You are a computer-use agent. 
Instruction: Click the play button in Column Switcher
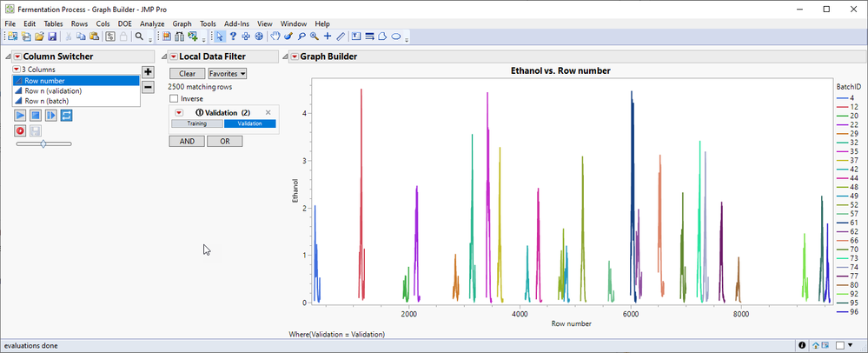[x=20, y=116]
